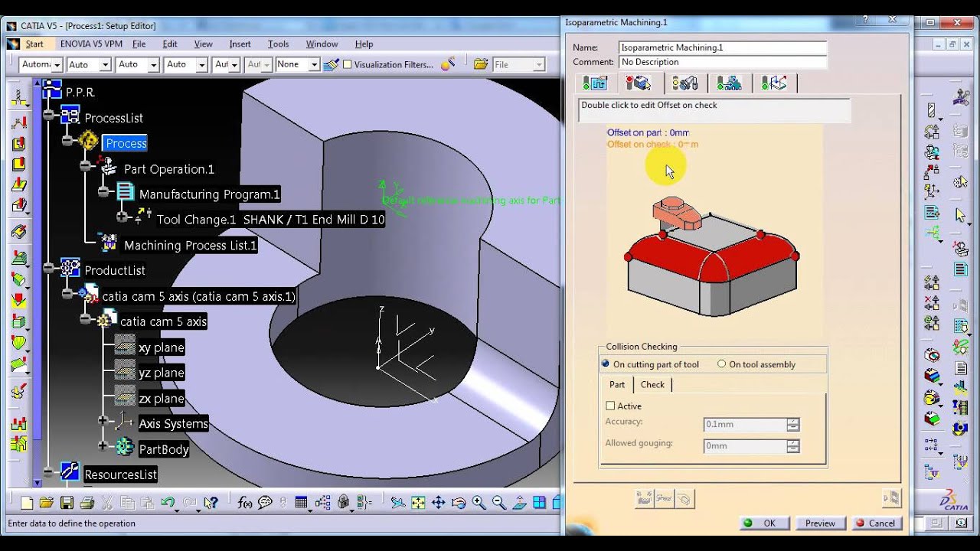Click the Name input field
The image size is (980, 551).
(x=723, y=47)
